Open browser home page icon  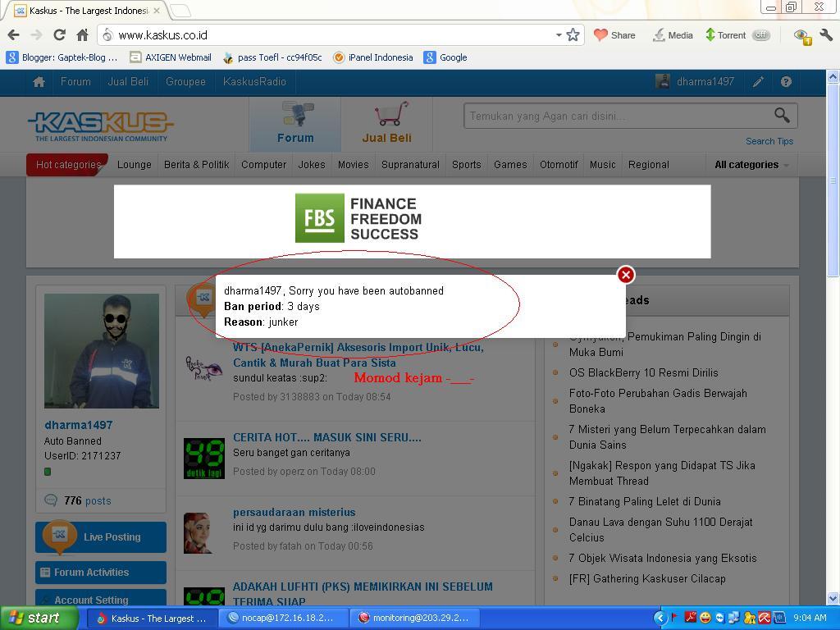tap(83, 35)
